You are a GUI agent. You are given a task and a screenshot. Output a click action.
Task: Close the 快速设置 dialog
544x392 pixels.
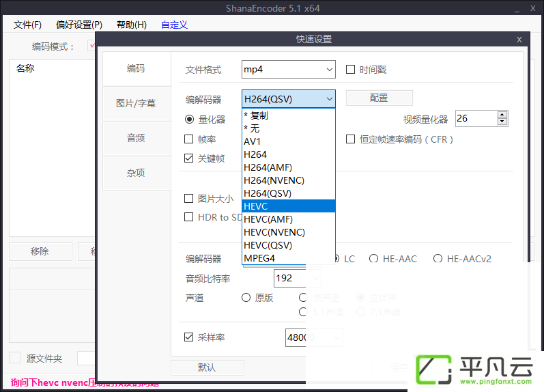pos(519,39)
